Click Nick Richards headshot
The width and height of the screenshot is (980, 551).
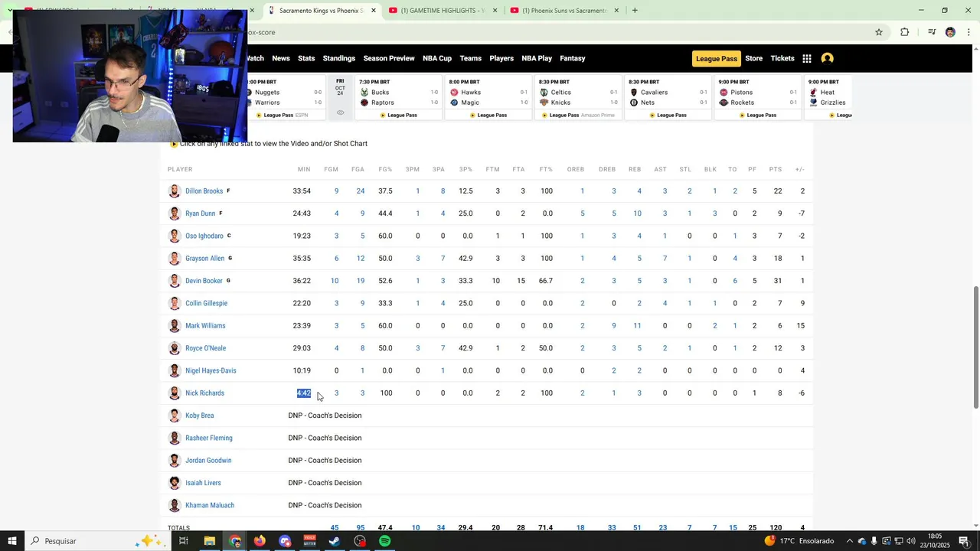tap(175, 393)
